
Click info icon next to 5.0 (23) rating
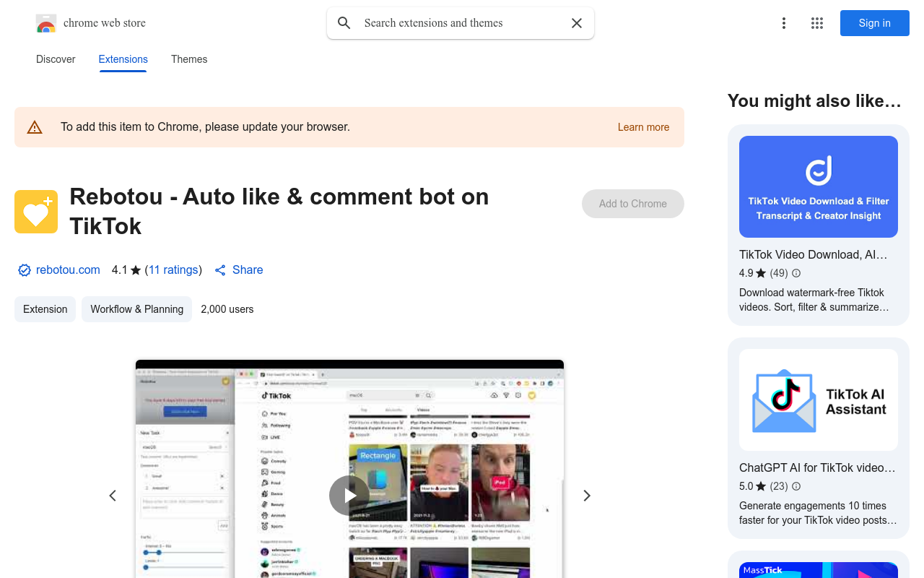(x=796, y=486)
